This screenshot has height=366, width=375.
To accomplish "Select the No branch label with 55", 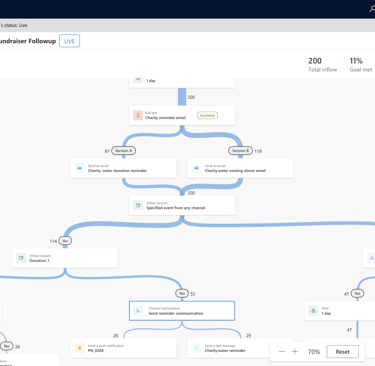I will (182, 293).
